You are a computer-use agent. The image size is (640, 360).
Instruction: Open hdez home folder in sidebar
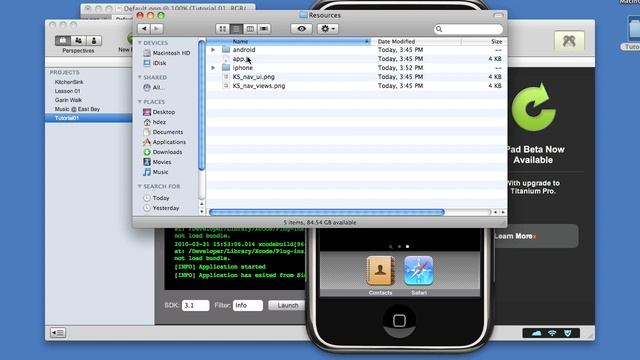pyautogui.click(x=155, y=122)
